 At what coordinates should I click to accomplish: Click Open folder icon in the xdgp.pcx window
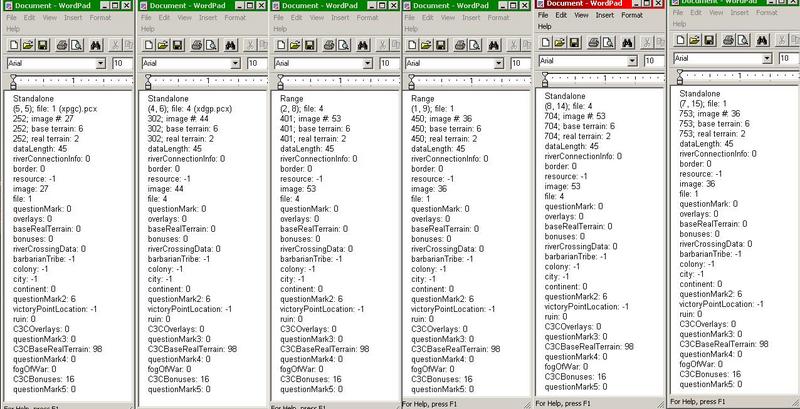click(x=161, y=45)
